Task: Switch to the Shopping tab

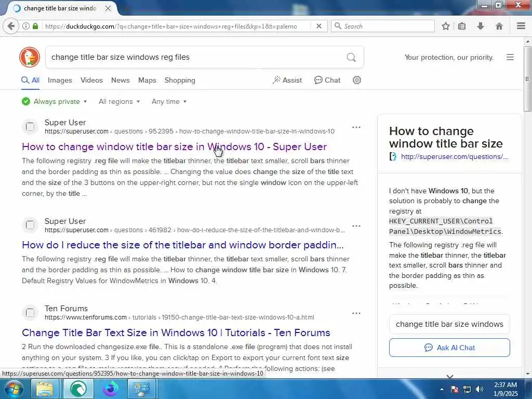Action: point(180,80)
